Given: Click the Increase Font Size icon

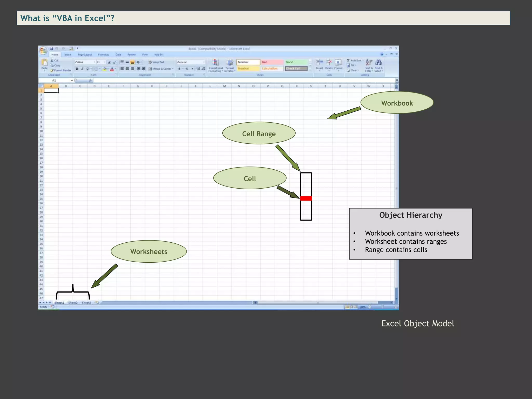Looking at the screenshot, I should pyautogui.click(x=109, y=62).
